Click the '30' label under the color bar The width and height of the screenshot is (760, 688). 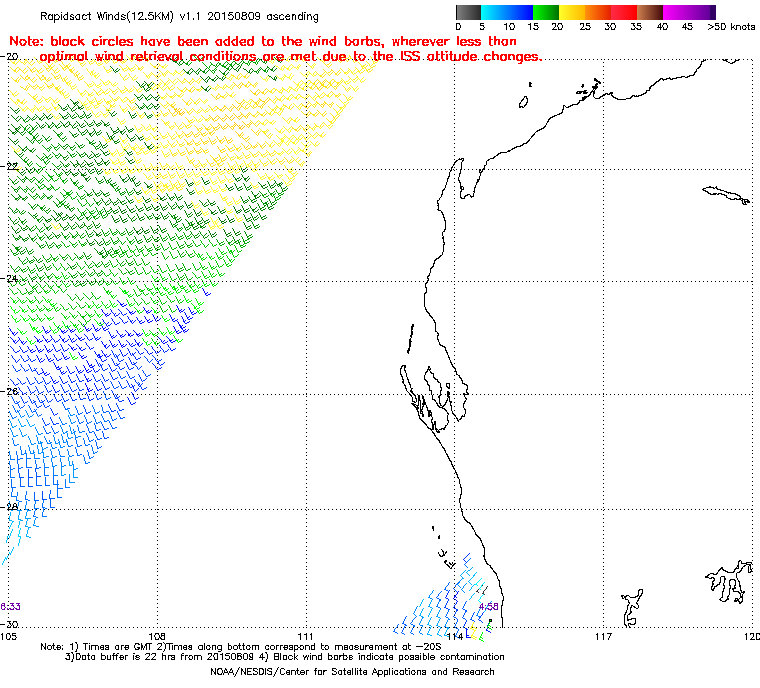pos(610,27)
